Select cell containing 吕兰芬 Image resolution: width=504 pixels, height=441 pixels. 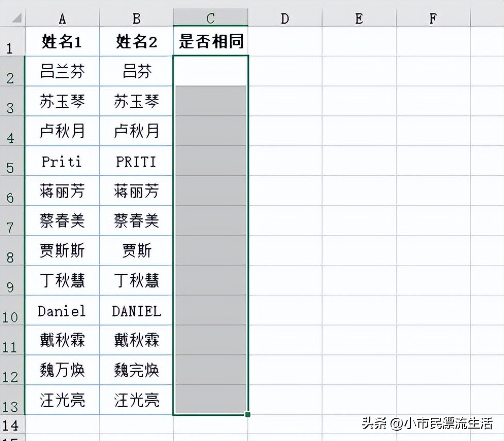(62, 71)
